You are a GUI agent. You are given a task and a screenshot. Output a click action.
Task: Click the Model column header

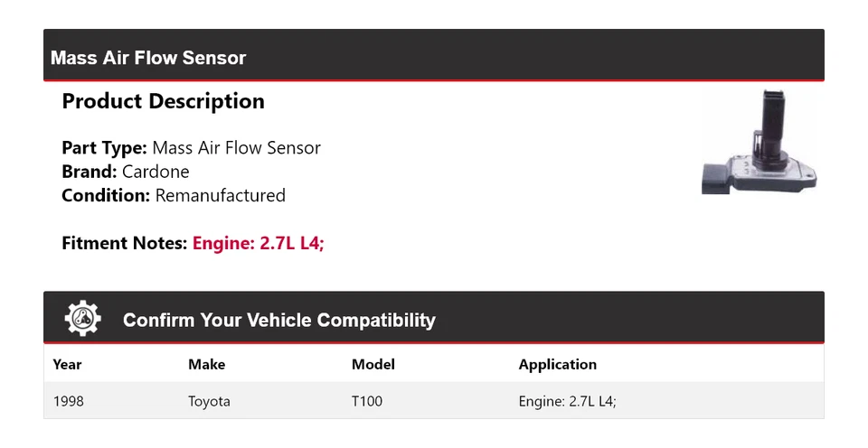coord(373,365)
